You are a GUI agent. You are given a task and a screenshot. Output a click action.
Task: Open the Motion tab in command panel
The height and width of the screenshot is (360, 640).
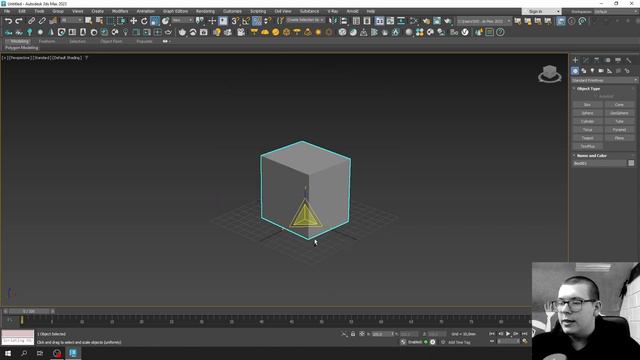point(607,60)
